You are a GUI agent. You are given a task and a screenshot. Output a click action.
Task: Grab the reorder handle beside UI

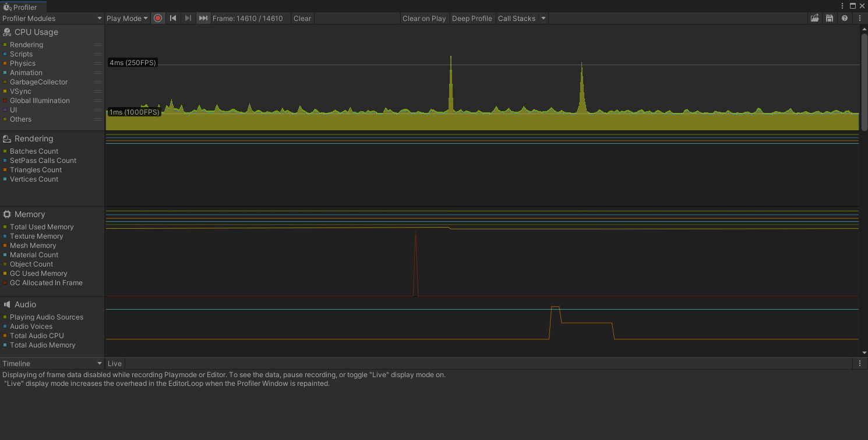tap(98, 110)
